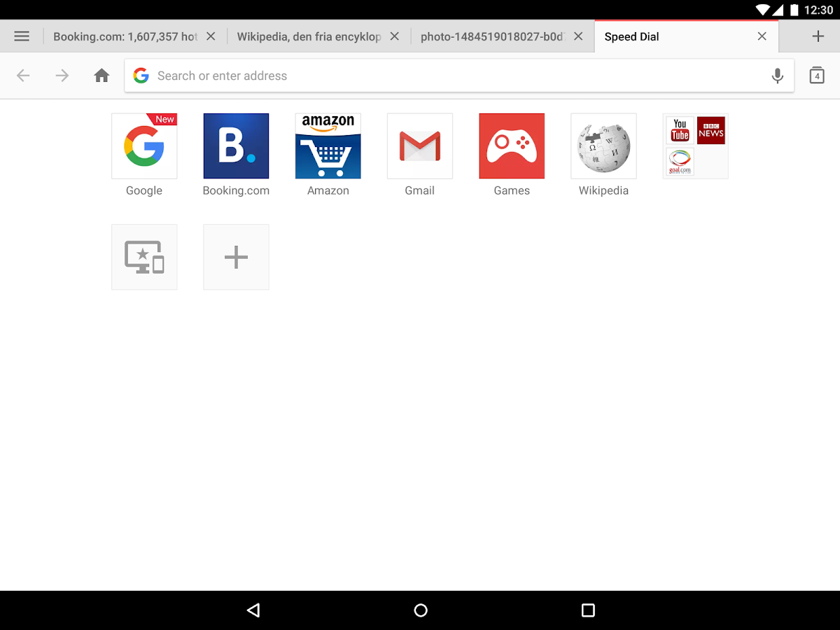Open the news speed dial folder with YouTube
The image size is (840, 630).
pyautogui.click(x=695, y=146)
